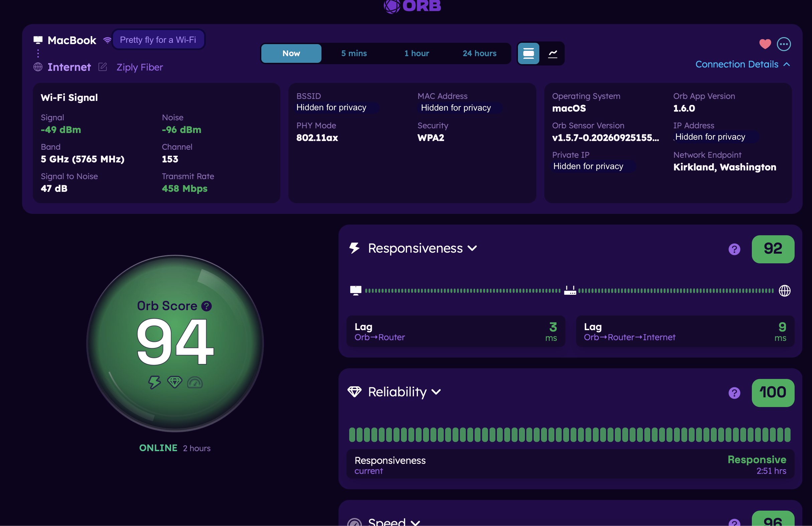Click the edit pencil icon next to Internet
This screenshot has height=526, width=812.
click(103, 67)
